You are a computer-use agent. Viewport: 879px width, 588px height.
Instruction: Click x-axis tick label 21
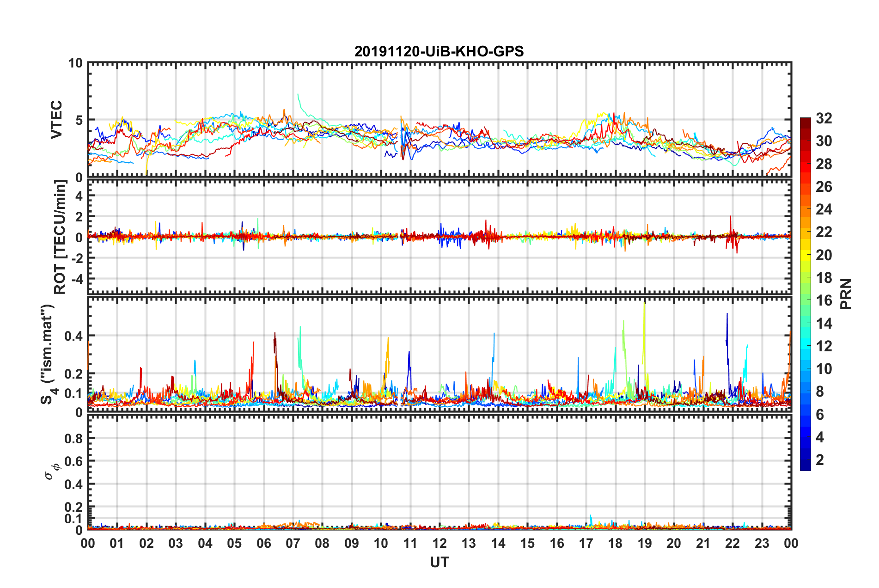coord(703,543)
